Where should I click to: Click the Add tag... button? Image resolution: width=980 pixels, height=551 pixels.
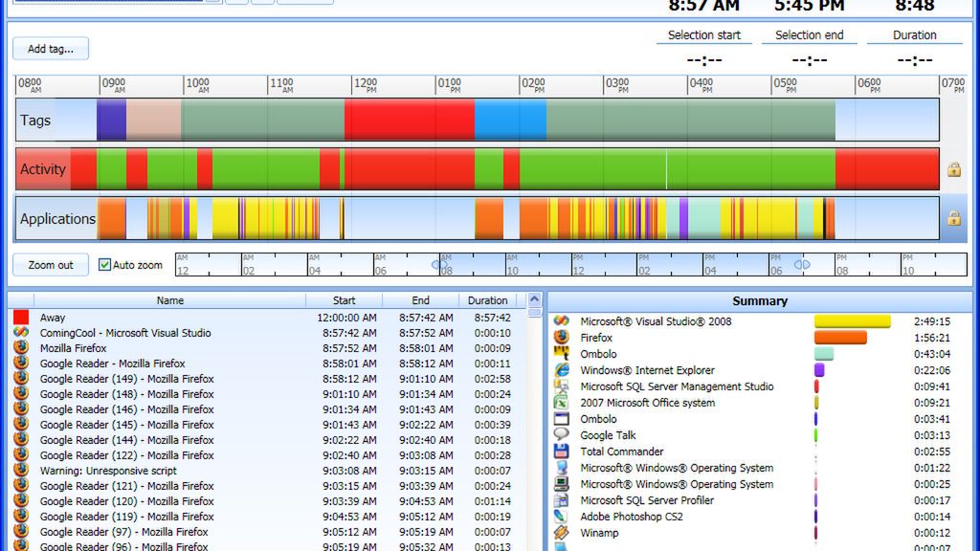click(x=51, y=49)
